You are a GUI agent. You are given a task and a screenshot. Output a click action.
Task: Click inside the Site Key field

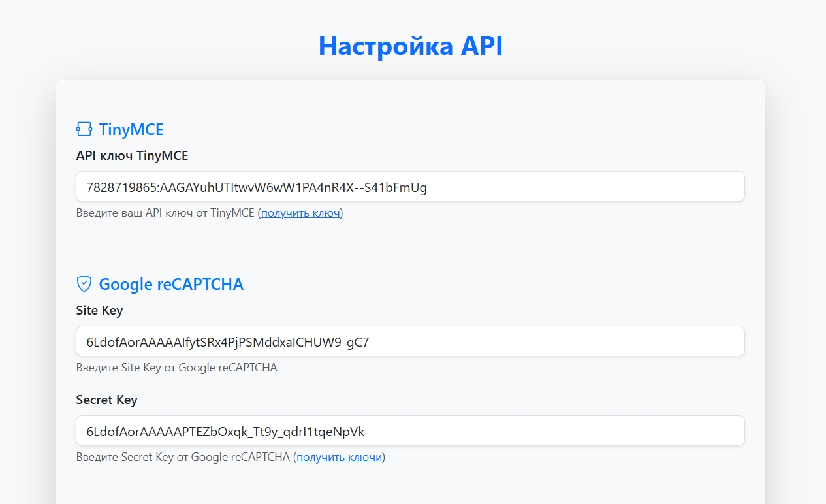tap(410, 341)
